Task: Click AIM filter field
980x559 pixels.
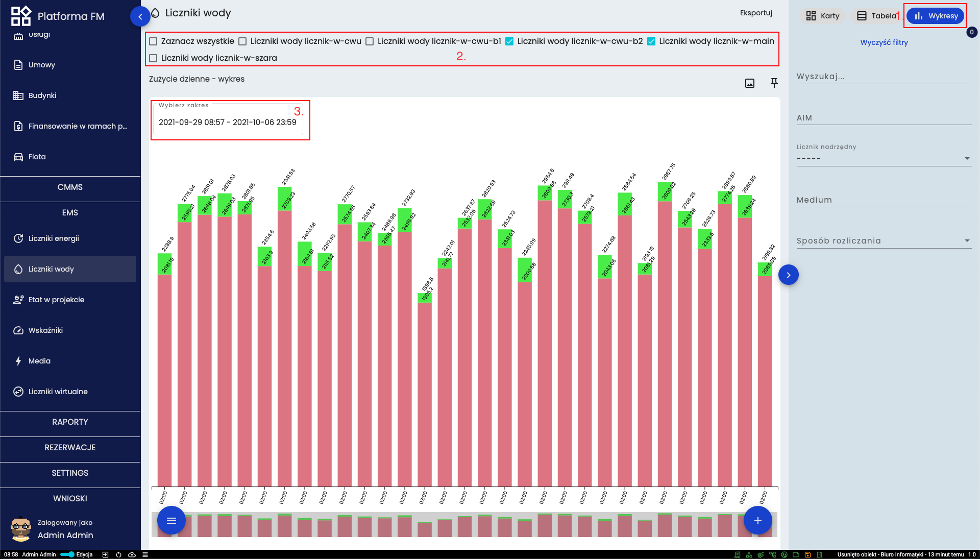Action: tap(884, 118)
